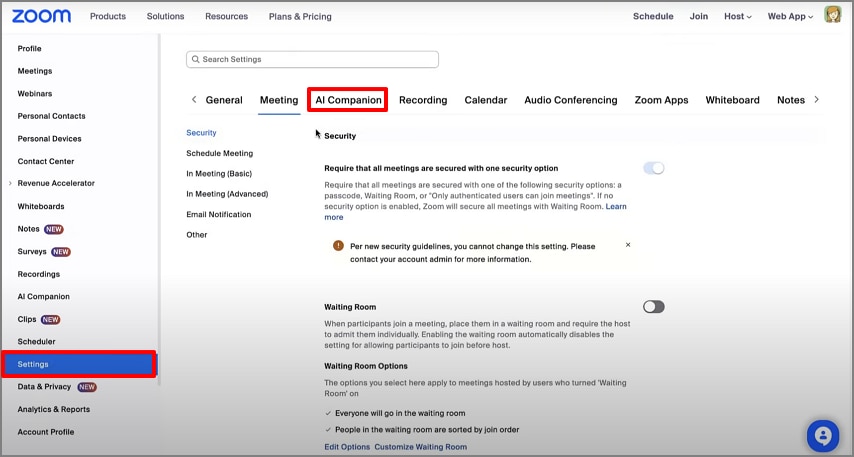Expand the Host dropdown menu
The width and height of the screenshot is (854, 457).
[737, 16]
